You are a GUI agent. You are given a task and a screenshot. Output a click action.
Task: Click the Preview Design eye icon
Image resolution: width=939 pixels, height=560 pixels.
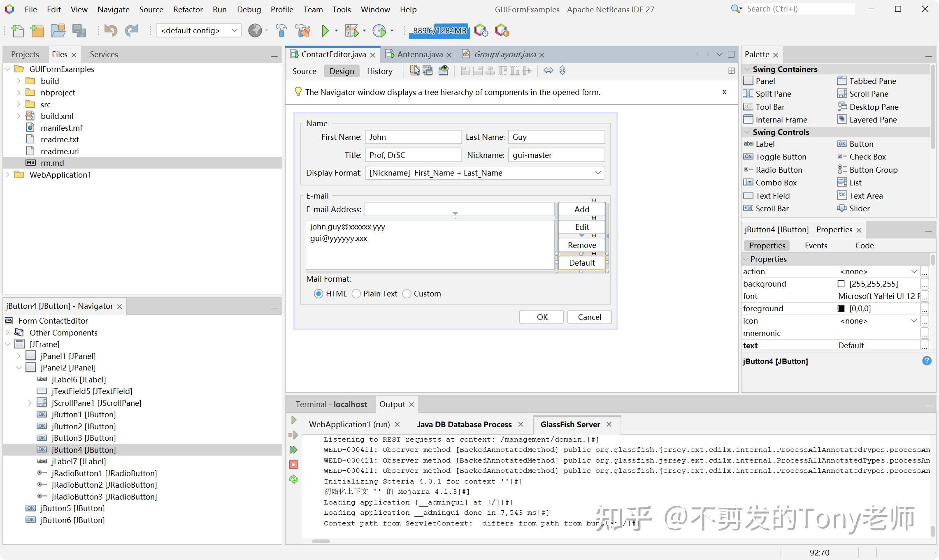[443, 71]
